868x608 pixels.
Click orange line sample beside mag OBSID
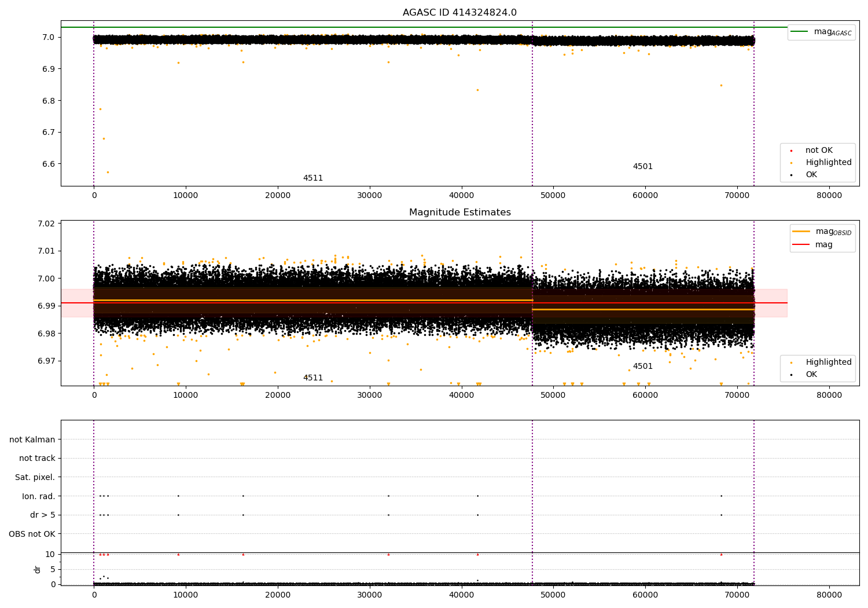click(x=801, y=232)
